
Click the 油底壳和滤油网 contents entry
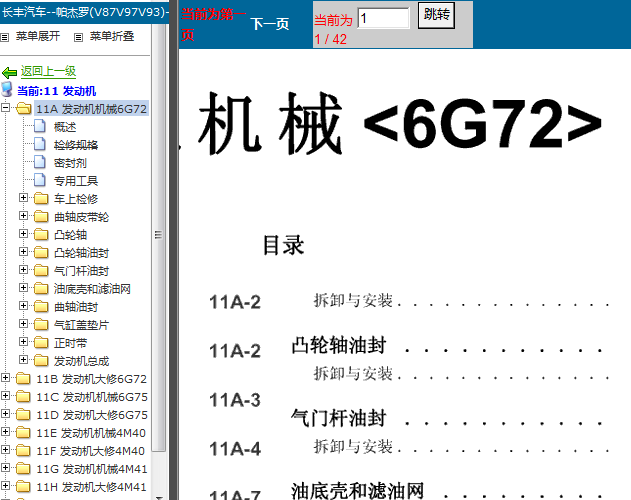[x=357, y=491]
